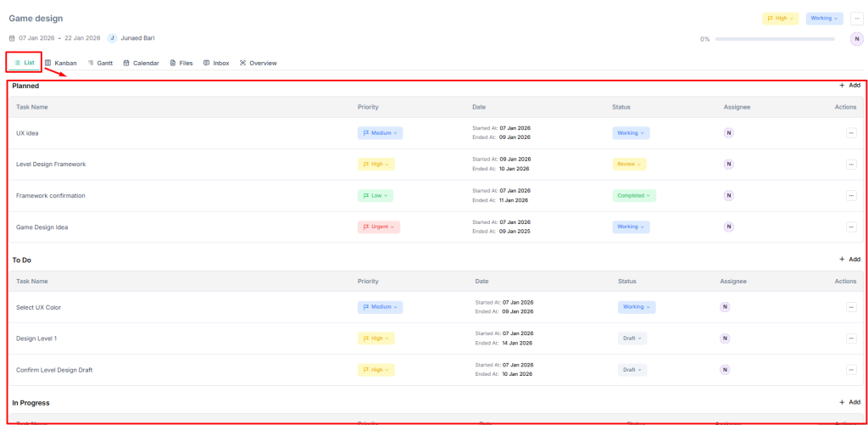Add a task to the To Do section
This screenshot has width=868, height=425.
coord(849,260)
